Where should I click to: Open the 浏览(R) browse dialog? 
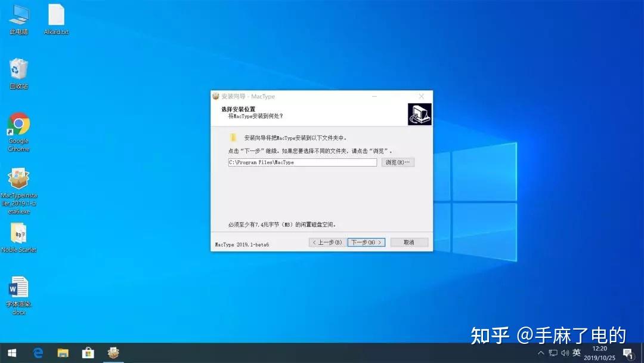tap(397, 162)
